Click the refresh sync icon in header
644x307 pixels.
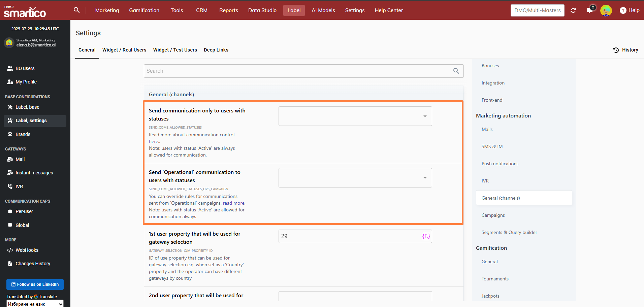pyautogui.click(x=573, y=10)
